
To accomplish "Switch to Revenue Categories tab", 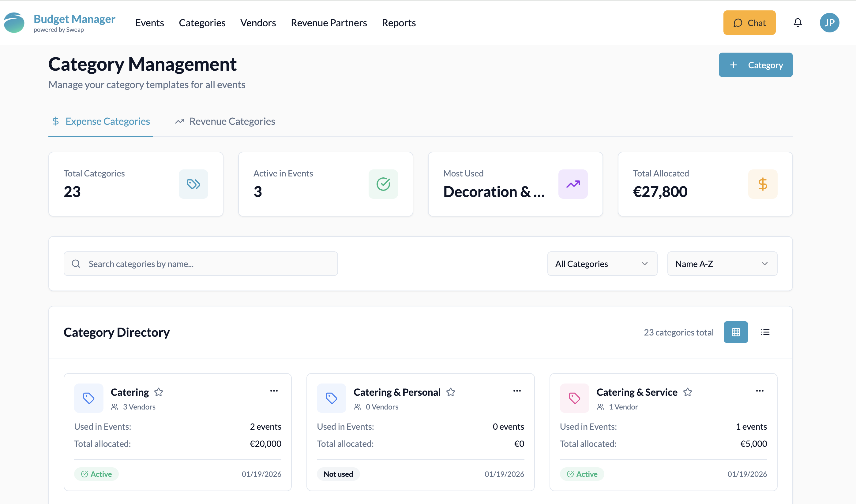I will (x=225, y=122).
